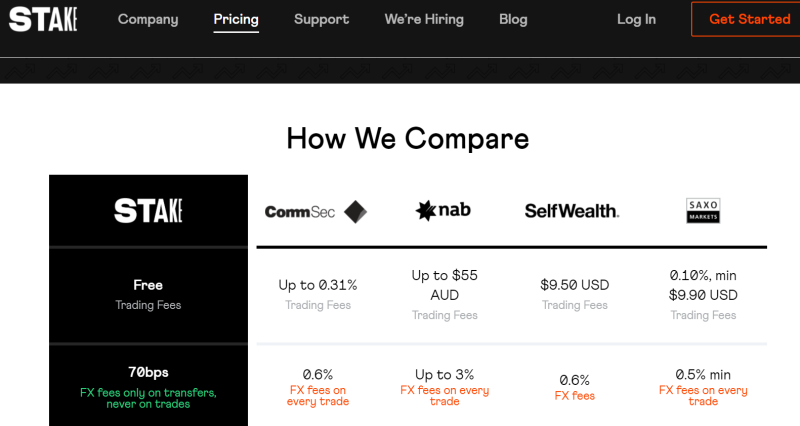The width and height of the screenshot is (800, 426).
Task: Click nab's Up to $55 AUD fee
Action: [x=444, y=285]
